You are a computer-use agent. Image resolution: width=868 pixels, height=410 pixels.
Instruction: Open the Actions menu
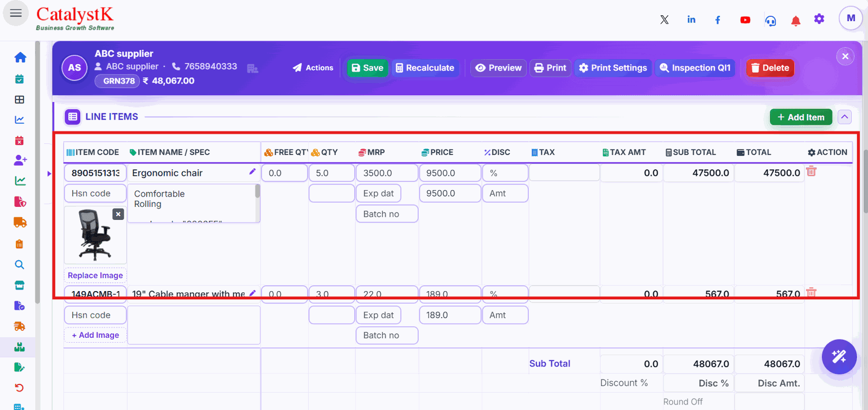313,68
